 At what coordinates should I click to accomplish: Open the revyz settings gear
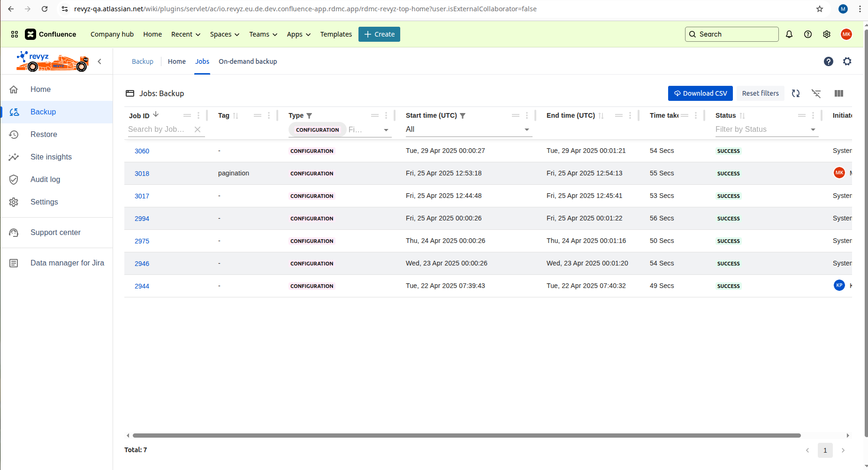[847, 61]
